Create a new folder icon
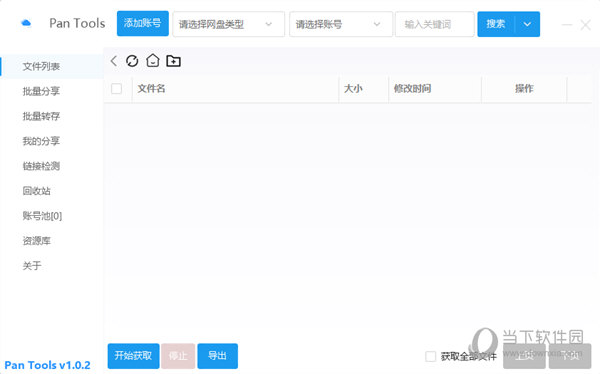 click(x=173, y=61)
